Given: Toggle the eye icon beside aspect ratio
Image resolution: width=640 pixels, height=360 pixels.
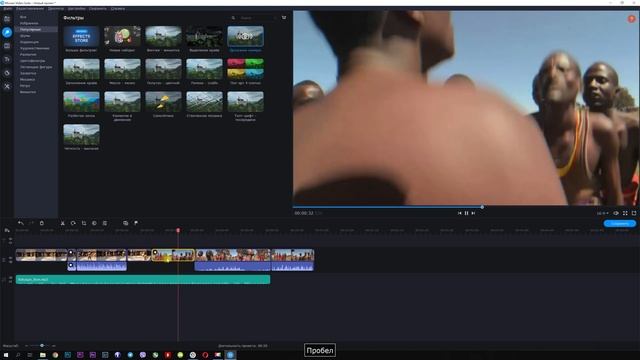Looking at the screenshot, I should tap(616, 213).
